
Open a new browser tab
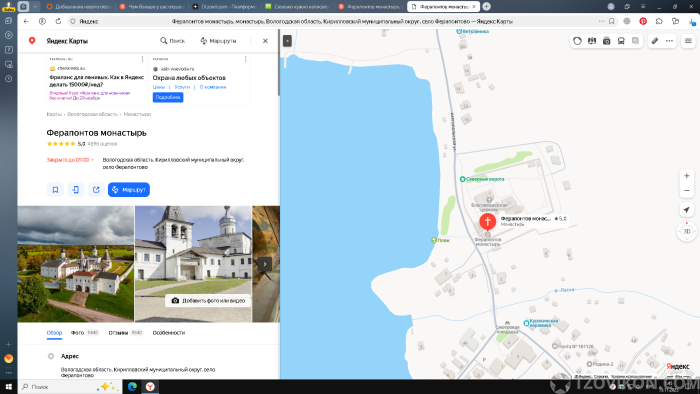point(487,6)
